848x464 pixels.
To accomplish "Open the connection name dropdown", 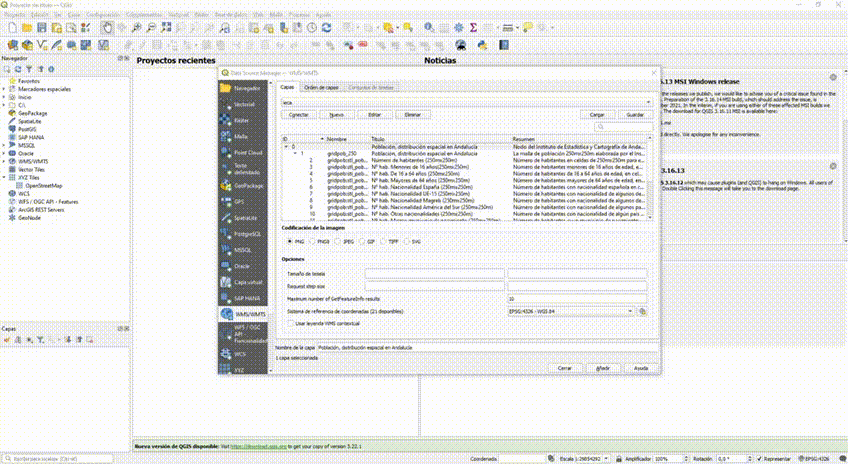I will pos(465,102).
